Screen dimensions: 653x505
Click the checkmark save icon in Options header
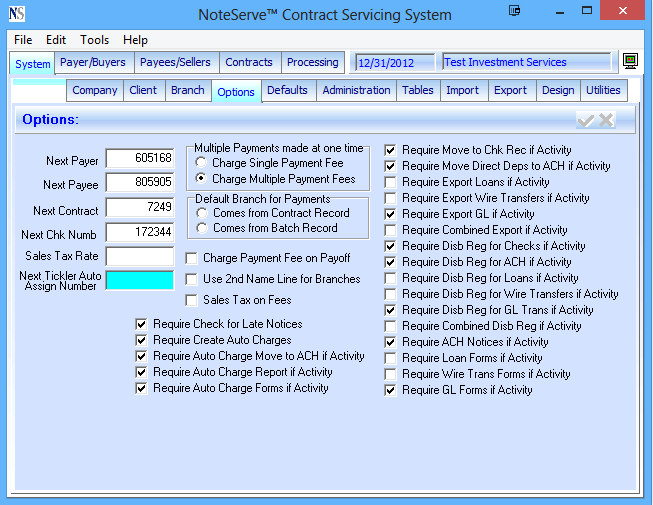tap(586, 120)
